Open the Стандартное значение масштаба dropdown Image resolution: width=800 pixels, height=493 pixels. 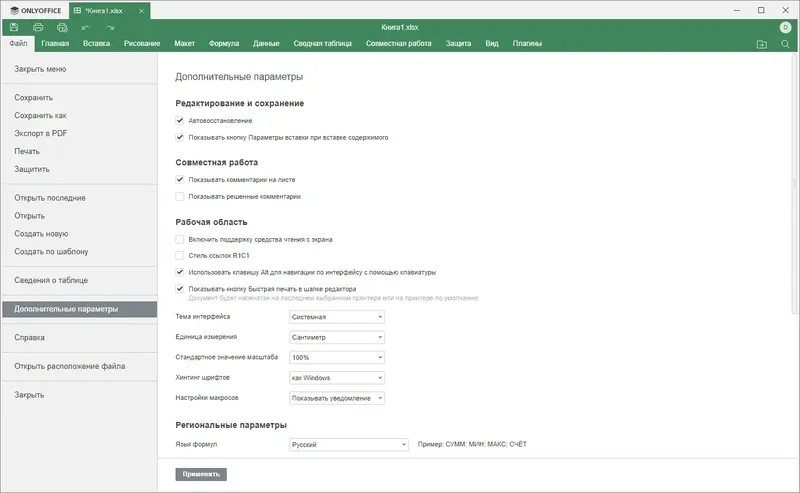[337, 358]
